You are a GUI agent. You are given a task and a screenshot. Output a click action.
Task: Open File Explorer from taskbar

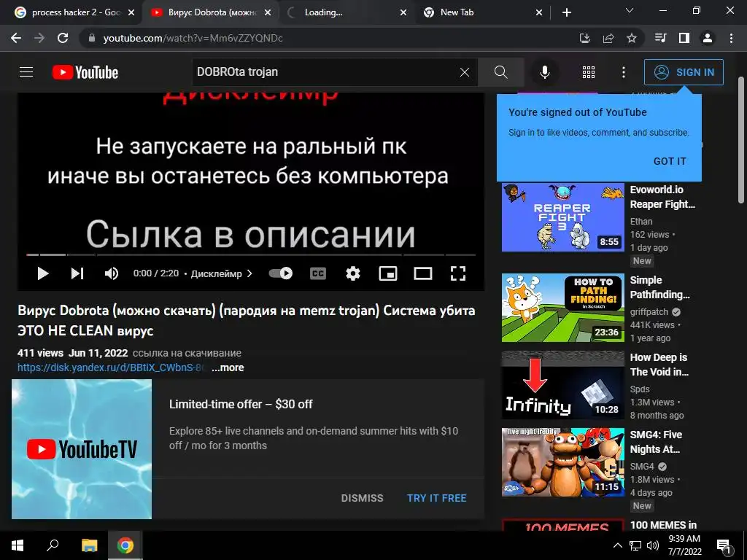click(x=89, y=545)
